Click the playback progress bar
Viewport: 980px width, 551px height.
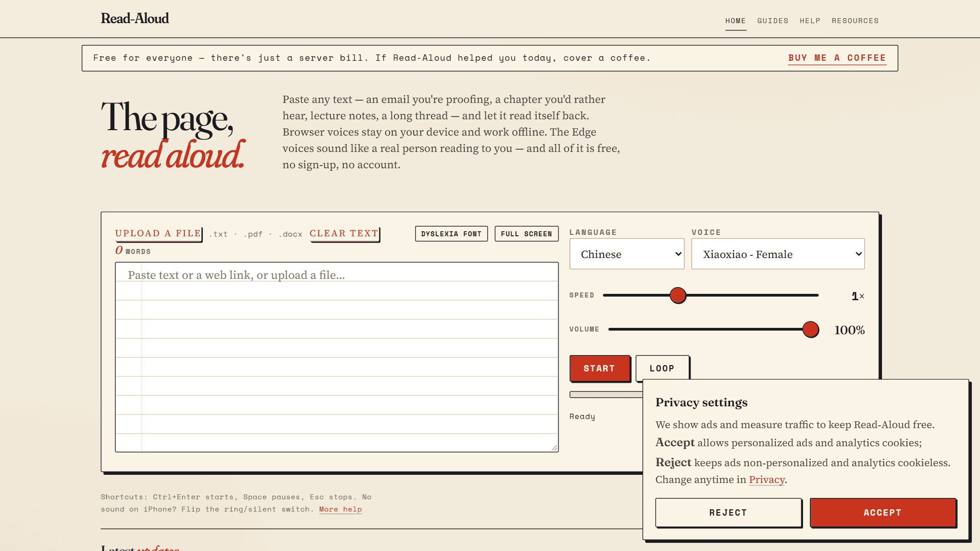(x=606, y=395)
